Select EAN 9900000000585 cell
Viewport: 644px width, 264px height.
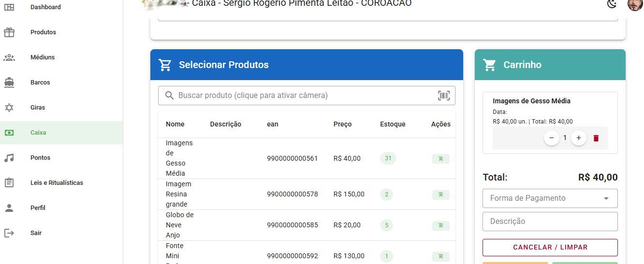point(293,225)
